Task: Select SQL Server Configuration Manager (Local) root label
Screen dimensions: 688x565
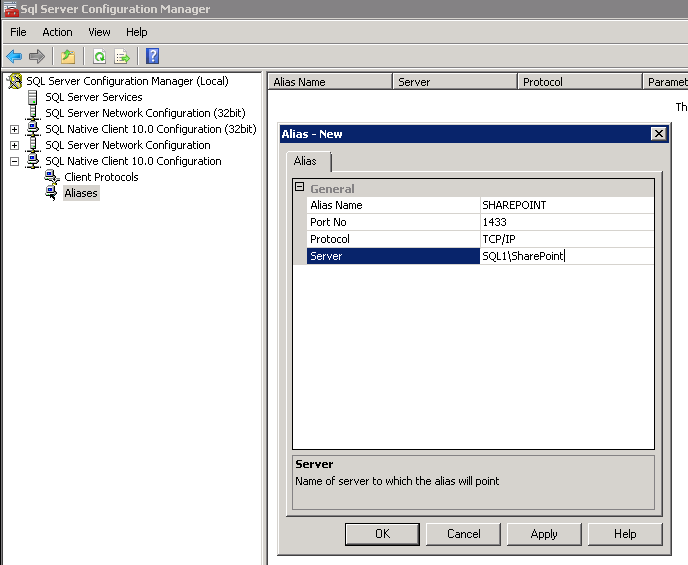Action: click(x=127, y=81)
